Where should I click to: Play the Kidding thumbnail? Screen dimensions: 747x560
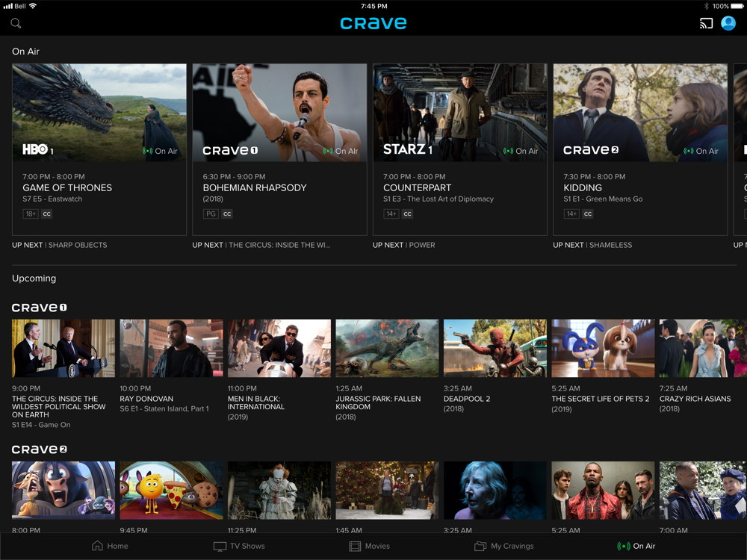pyautogui.click(x=640, y=113)
